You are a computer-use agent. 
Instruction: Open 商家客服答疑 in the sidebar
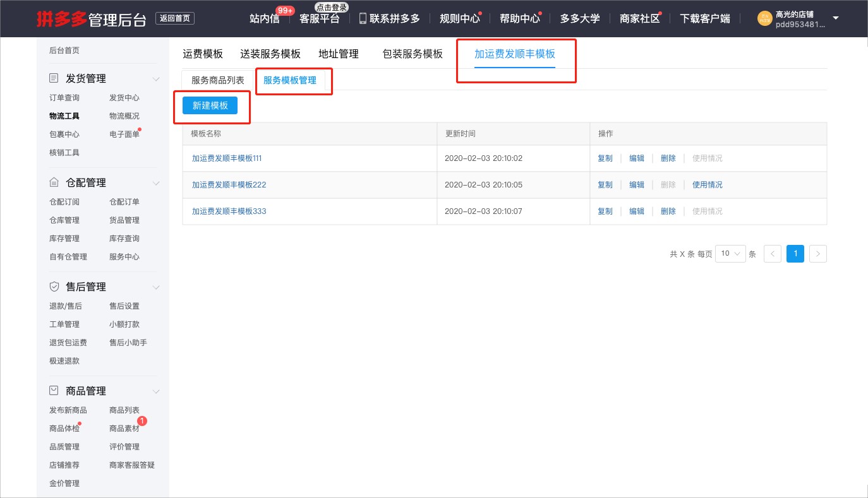(132, 465)
